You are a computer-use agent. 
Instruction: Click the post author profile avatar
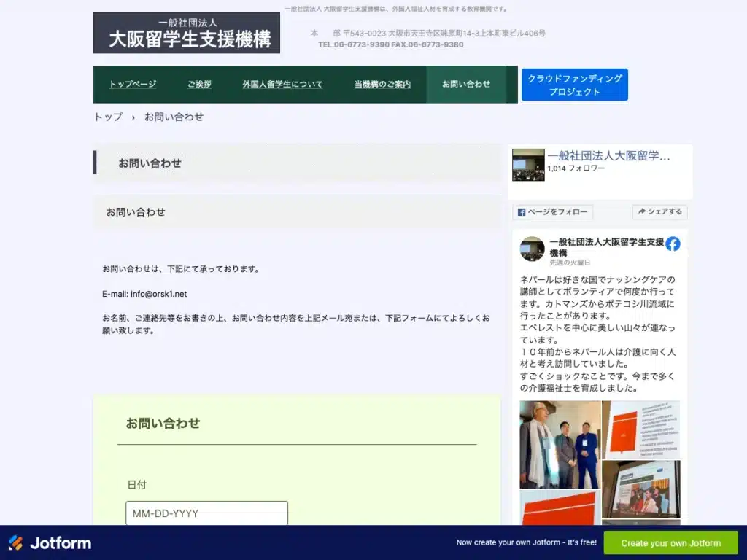(532, 249)
